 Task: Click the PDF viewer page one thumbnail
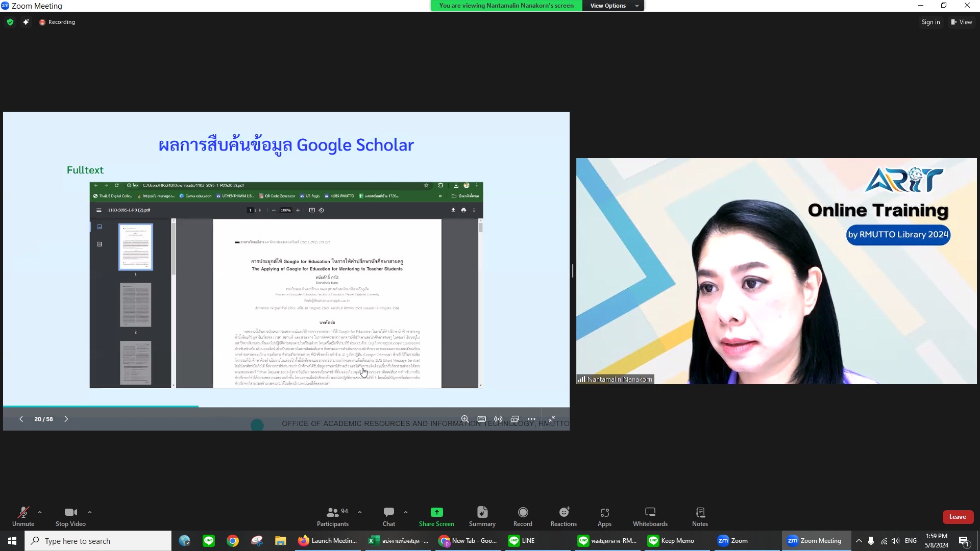coord(136,247)
